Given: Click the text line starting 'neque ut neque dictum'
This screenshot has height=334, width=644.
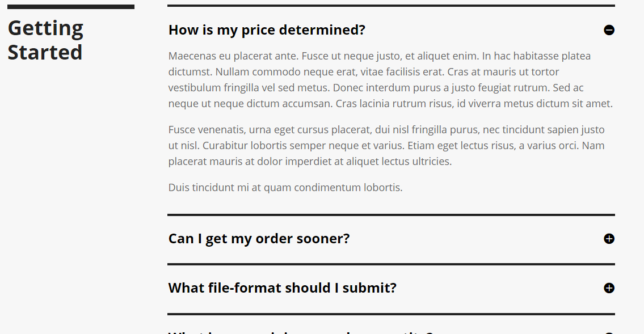Looking at the screenshot, I should (390, 103).
